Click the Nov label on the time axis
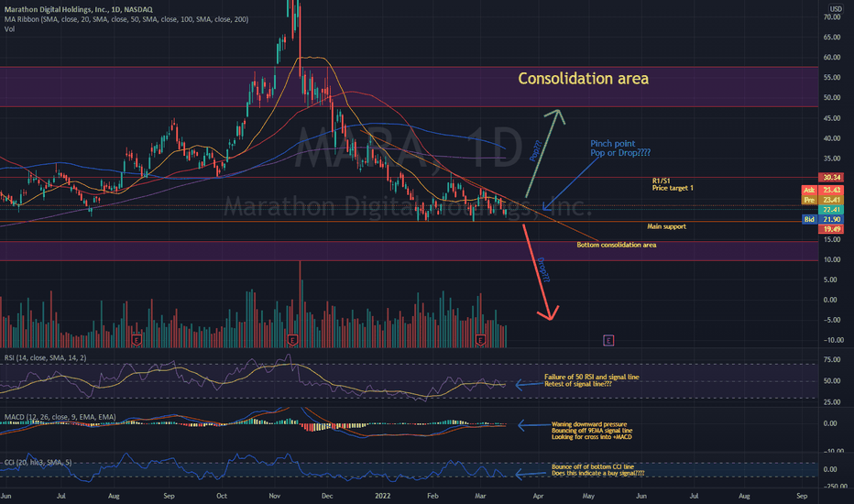This screenshot has width=854, height=504. tap(275, 496)
